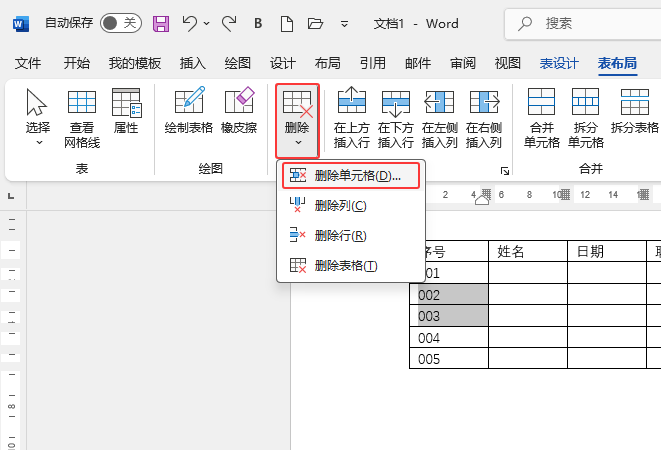661x450 pixels.
Task: Activate the 绘制表格 pencil tool
Action: click(x=188, y=110)
